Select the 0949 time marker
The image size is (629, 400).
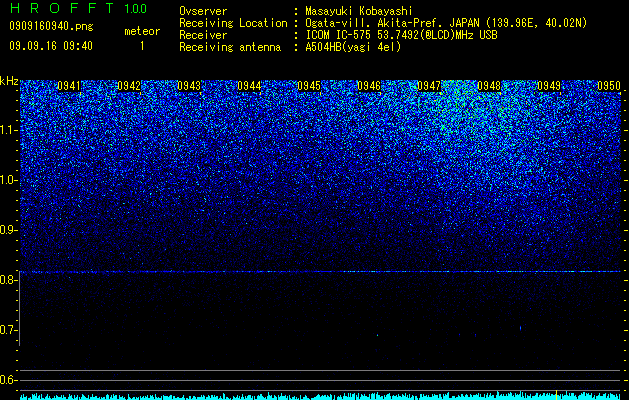[549, 86]
